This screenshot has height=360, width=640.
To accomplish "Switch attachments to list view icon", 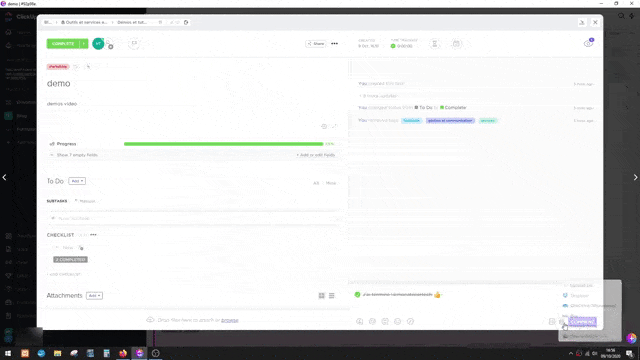I will pyautogui.click(x=331, y=296).
